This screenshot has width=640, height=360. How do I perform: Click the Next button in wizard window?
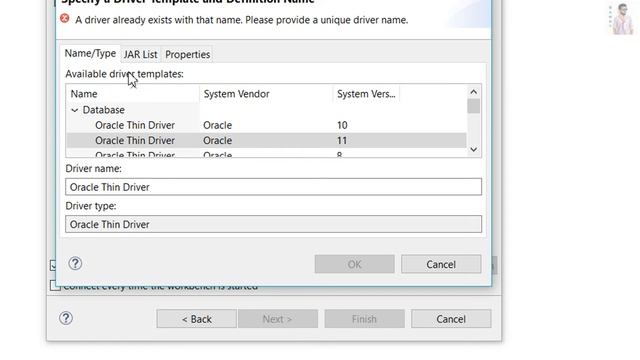click(x=278, y=319)
